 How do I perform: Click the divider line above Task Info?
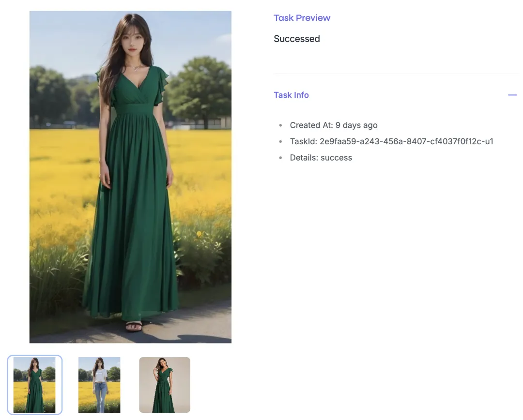396,74
